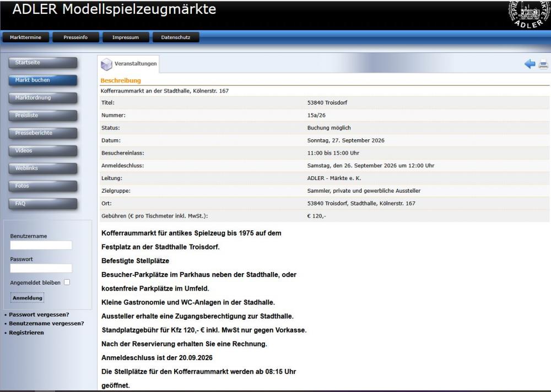Open the Marktordnung page

click(x=43, y=97)
